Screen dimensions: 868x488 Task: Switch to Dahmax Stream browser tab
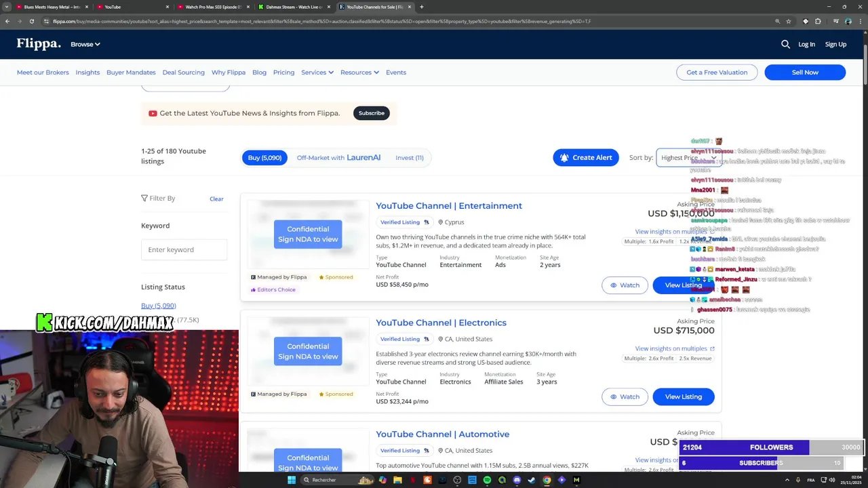pos(294,7)
